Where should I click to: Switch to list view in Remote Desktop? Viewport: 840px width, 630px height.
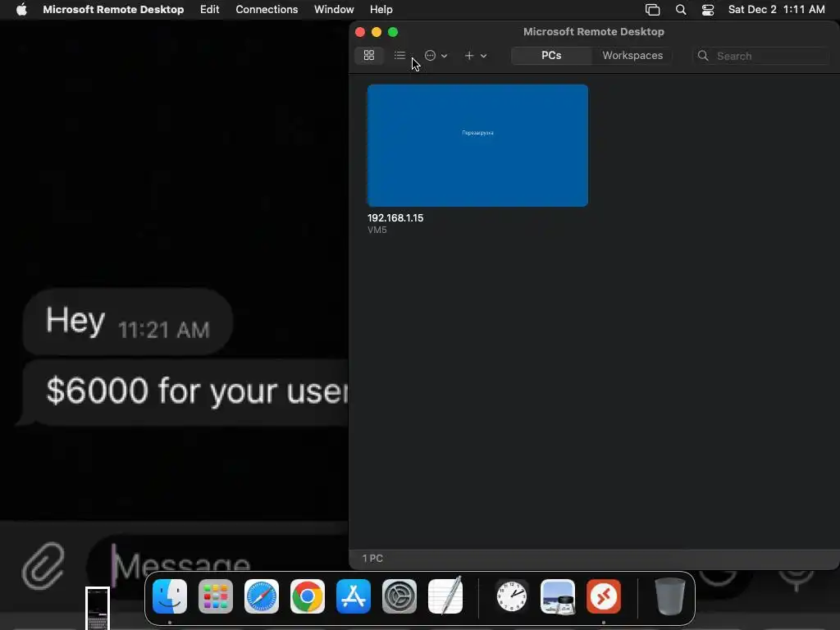point(399,55)
